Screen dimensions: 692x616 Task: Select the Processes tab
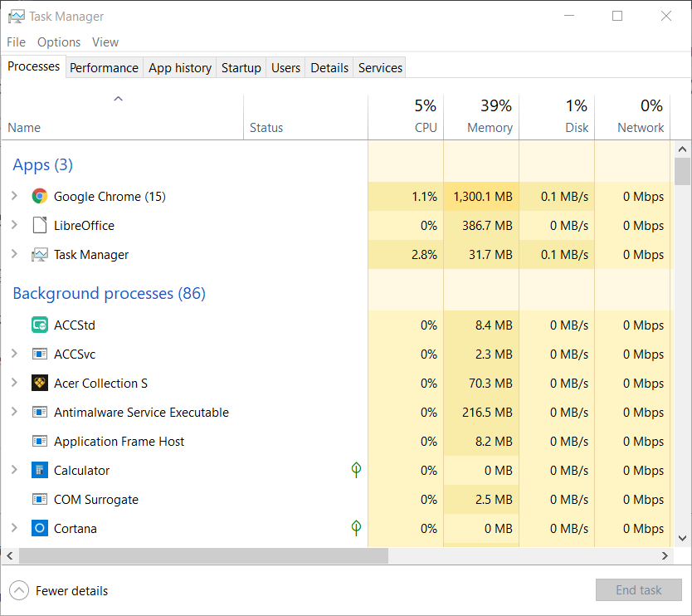(33, 66)
